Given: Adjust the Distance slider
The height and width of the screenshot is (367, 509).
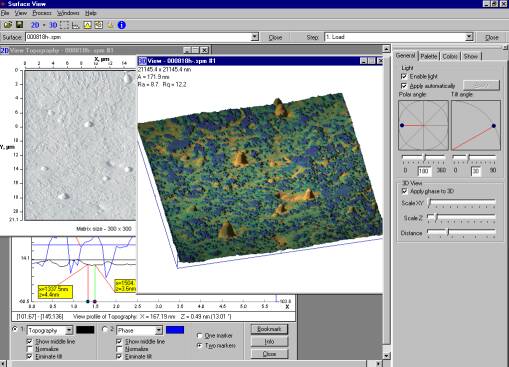Looking at the screenshot, I should pos(462,232).
